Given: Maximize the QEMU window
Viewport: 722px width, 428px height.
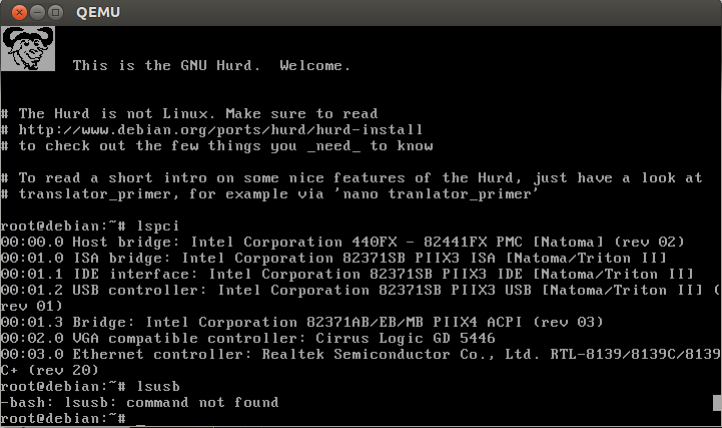Looking at the screenshot, I should tap(55, 12).
